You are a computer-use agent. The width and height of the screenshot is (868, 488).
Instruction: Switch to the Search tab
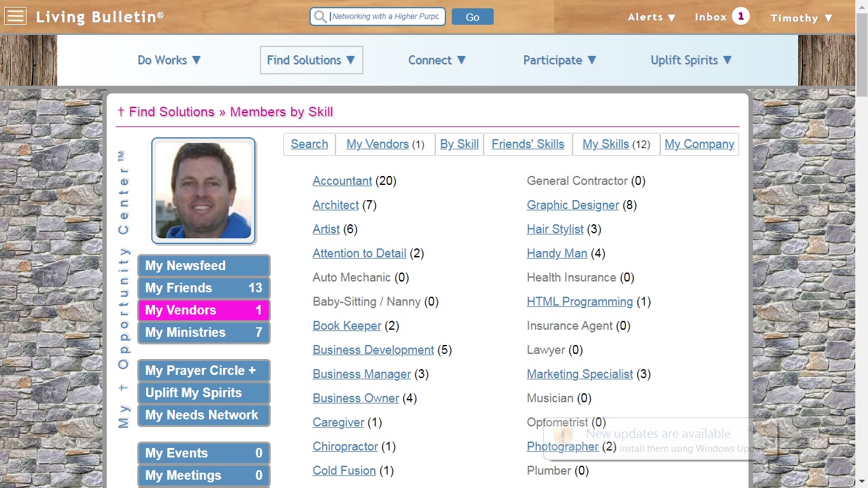(309, 144)
